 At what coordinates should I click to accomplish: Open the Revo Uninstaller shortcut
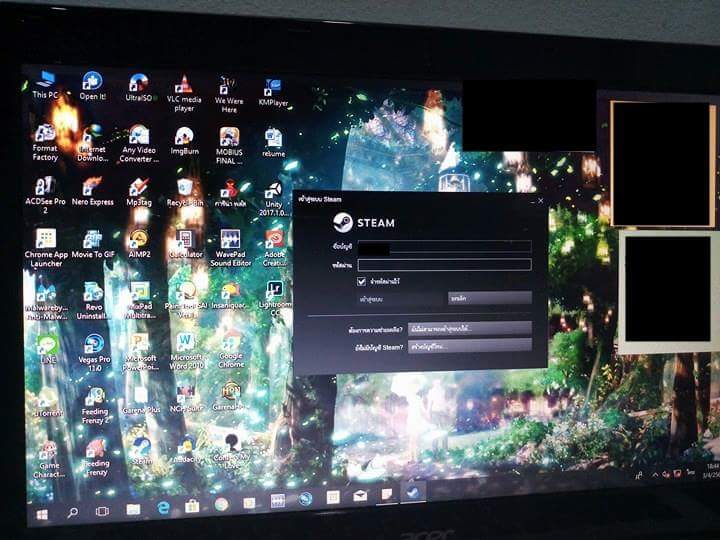tap(94, 301)
